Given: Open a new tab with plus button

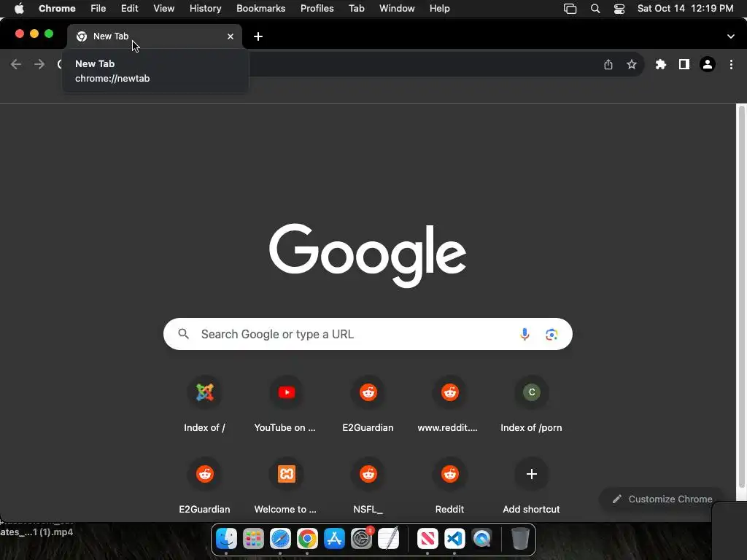Looking at the screenshot, I should pyautogui.click(x=258, y=36).
